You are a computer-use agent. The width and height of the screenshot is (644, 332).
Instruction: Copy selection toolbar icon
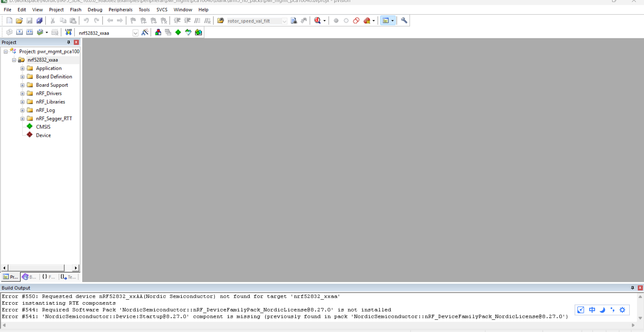click(63, 20)
